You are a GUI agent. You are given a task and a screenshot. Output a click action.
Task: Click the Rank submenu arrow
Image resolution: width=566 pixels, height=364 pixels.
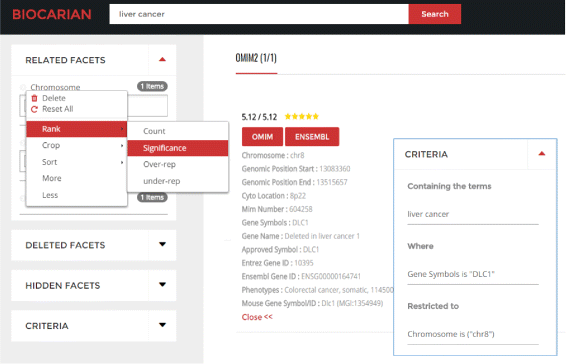pyautogui.click(x=122, y=129)
